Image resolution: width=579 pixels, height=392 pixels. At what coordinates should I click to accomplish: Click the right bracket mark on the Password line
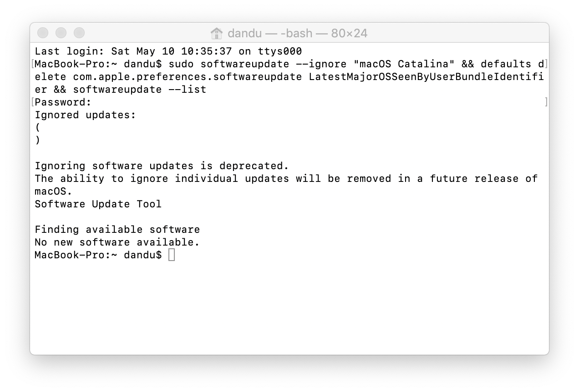[546, 102]
